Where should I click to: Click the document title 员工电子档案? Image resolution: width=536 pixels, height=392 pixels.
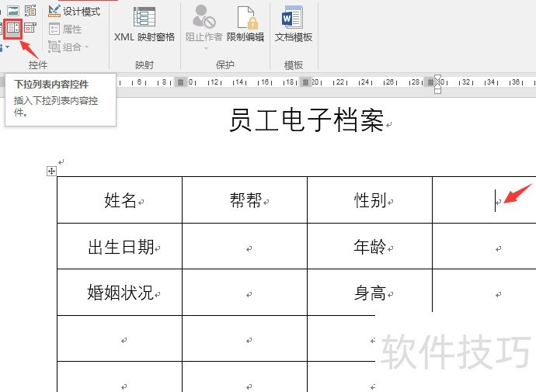click(x=307, y=120)
